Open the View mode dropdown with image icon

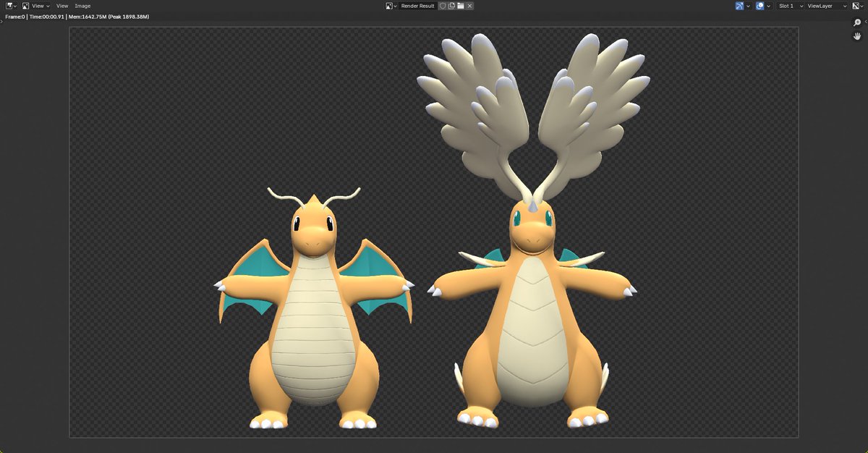coord(35,6)
